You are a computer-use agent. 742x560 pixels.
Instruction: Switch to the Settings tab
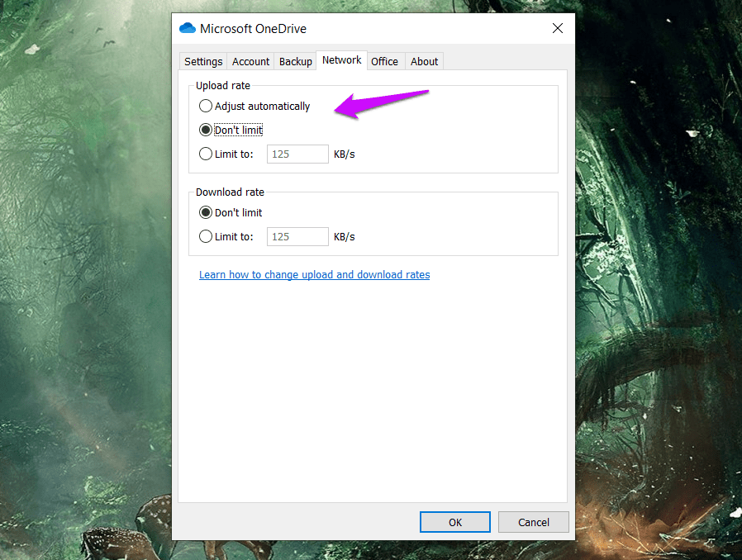(x=203, y=61)
